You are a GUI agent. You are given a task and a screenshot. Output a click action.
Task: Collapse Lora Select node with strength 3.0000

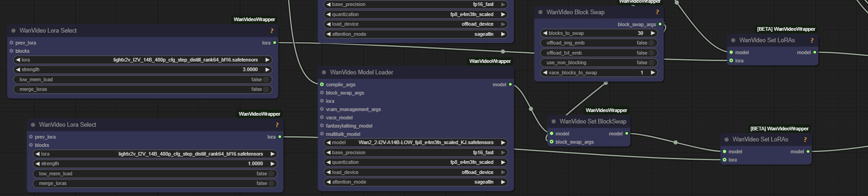(14, 31)
